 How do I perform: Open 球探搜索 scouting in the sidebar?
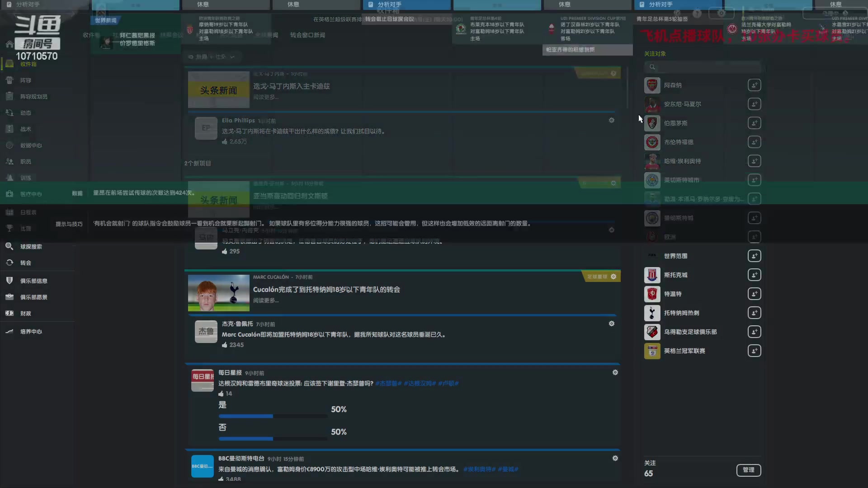(x=31, y=247)
